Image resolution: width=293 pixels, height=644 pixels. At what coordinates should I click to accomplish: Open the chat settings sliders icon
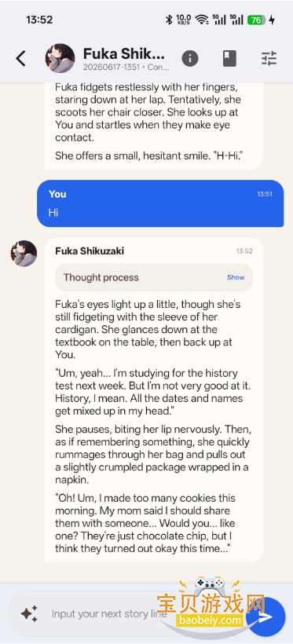[269, 58]
